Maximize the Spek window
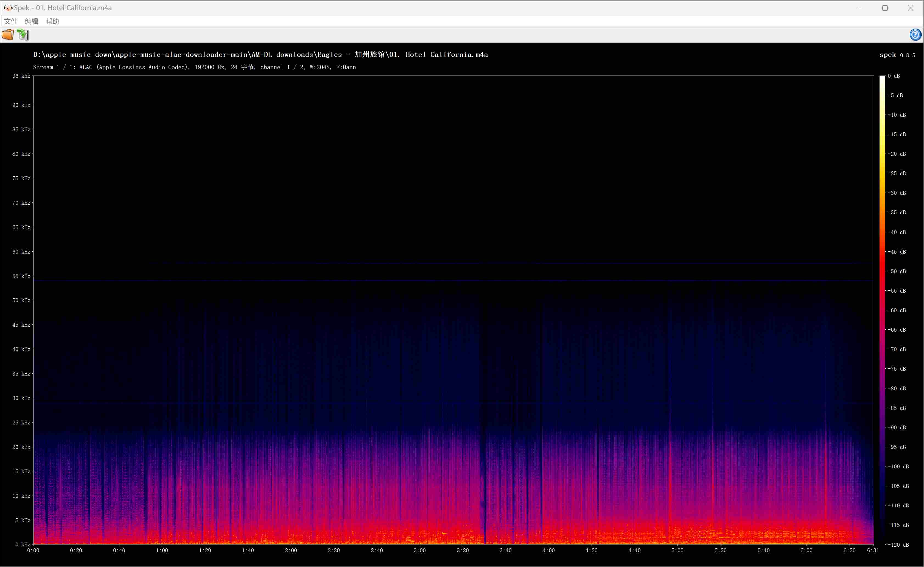Screen dimensions: 924x567 pos(885,8)
